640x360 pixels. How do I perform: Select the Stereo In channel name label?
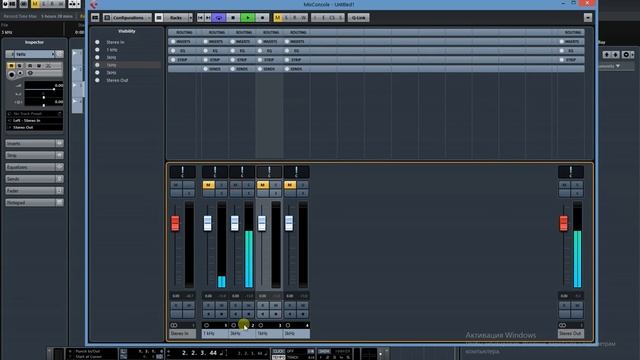[x=182, y=333]
